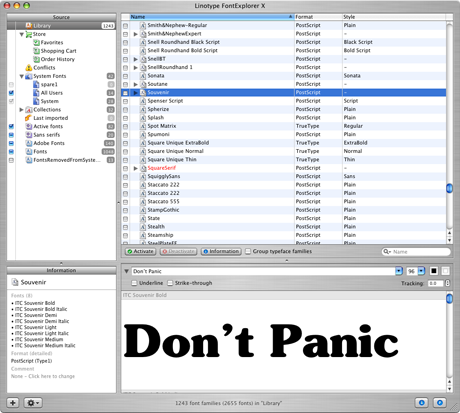The width and height of the screenshot is (460, 413).
Task: Open the gear action menu
Action: [x=33, y=403]
